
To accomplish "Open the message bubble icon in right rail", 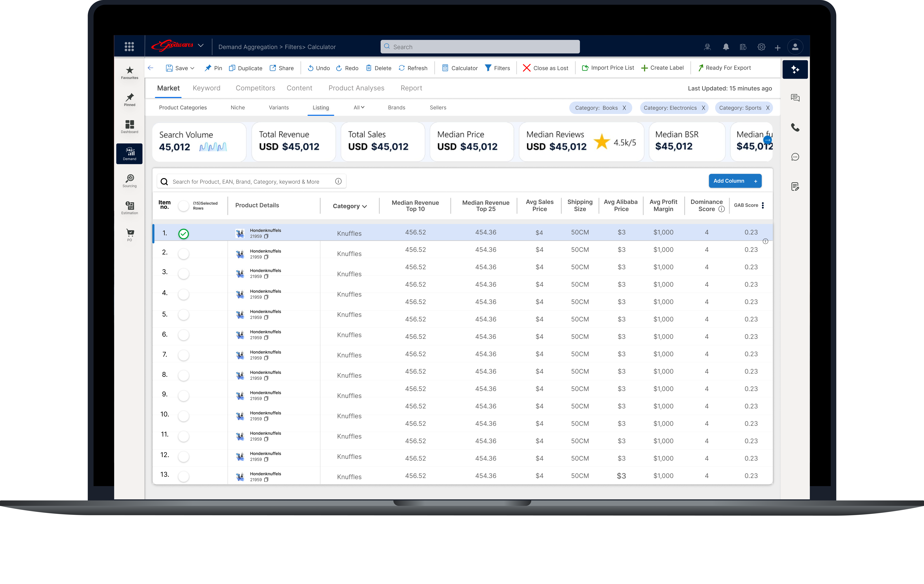I will pyautogui.click(x=795, y=157).
